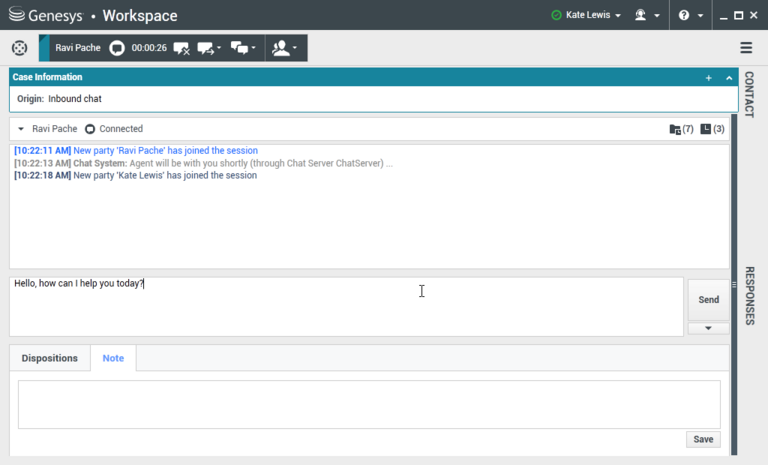Open the Responses side panel
This screenshot has height=465, width=768.
(x=750, y=295)
